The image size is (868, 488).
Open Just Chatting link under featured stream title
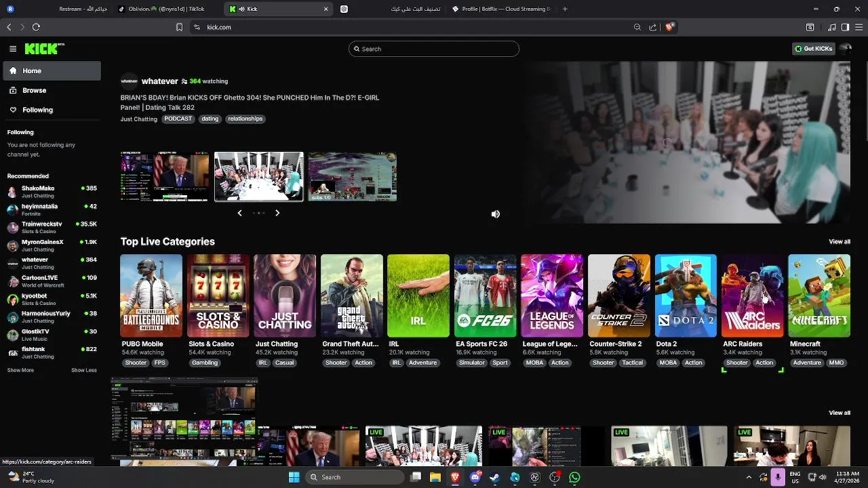pos(139,119)
